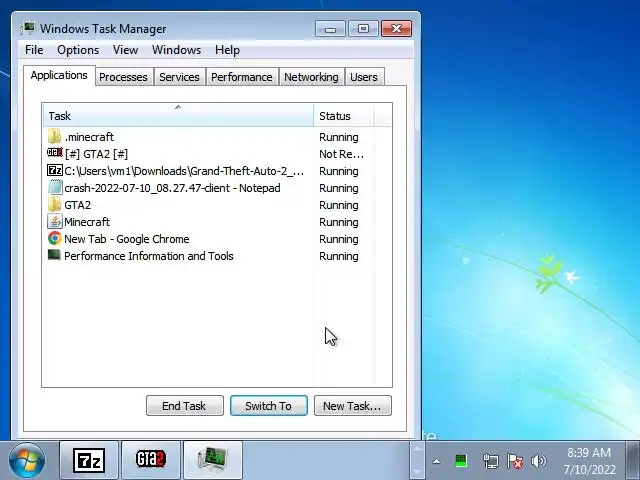
Task: Click the End Task button
Action: coord(184,406)
